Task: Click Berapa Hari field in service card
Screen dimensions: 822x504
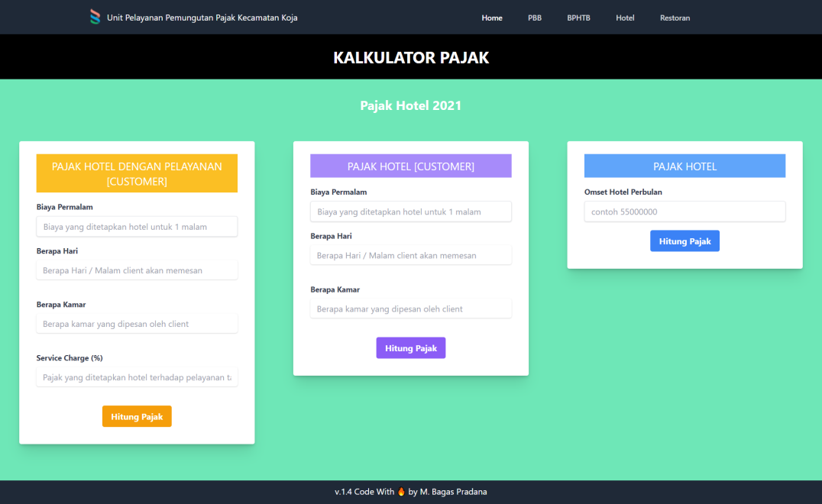Action: 137,270
